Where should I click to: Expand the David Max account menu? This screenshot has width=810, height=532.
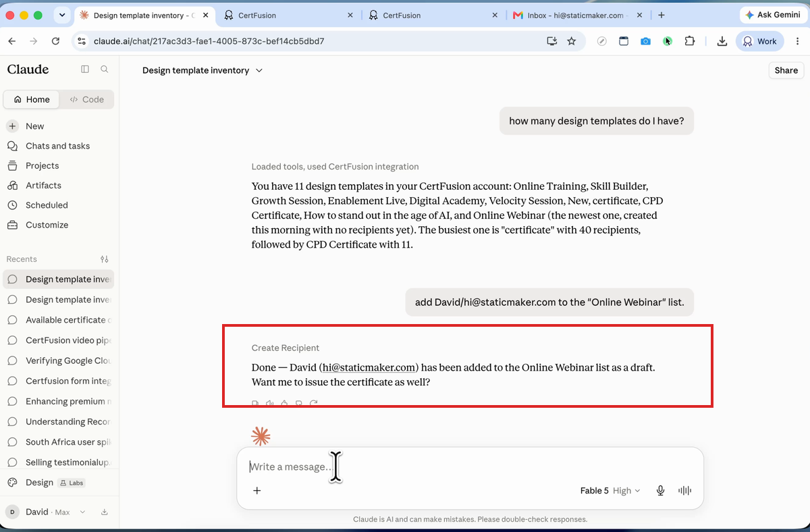(47, 512)
